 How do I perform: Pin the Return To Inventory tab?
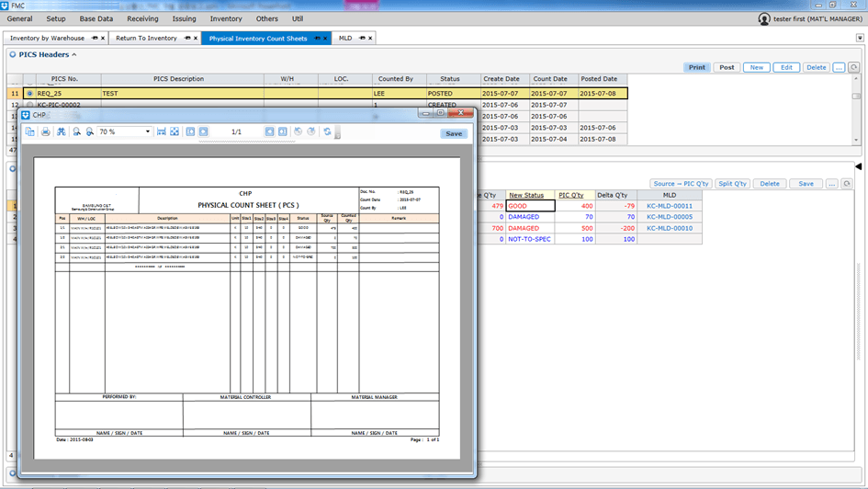187,39
